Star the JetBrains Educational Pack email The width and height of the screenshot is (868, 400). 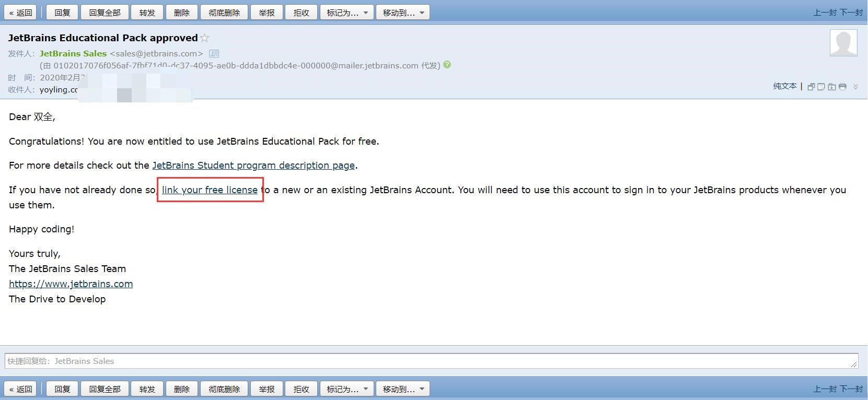point(205,38)
